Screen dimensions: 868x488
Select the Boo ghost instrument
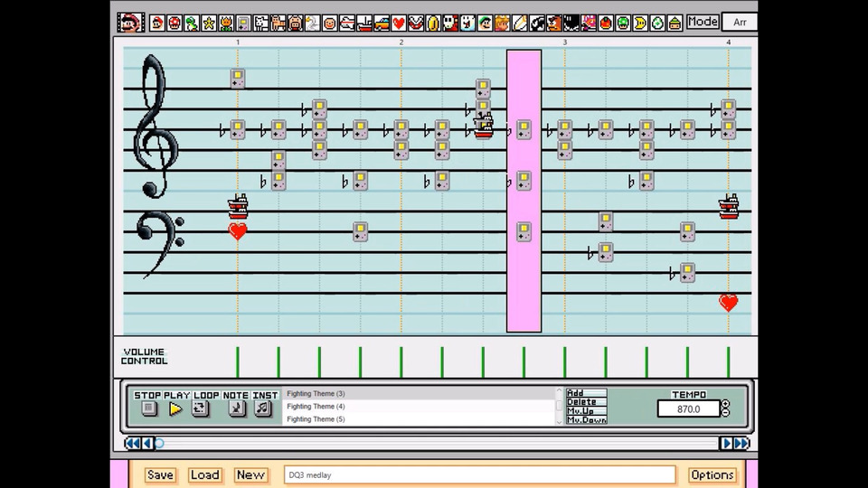coord(467,23)
